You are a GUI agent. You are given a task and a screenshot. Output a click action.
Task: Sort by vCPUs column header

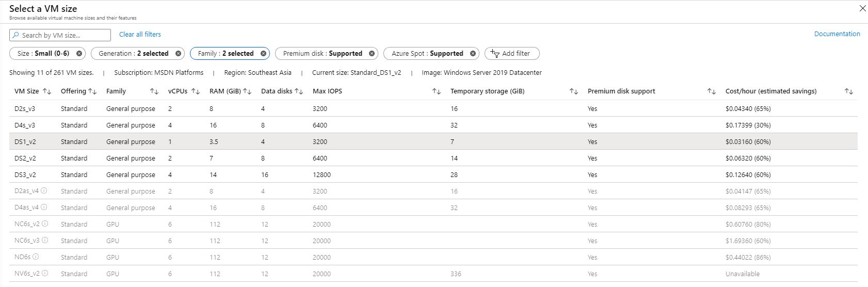pyautogui.click(x=196, y=91)
